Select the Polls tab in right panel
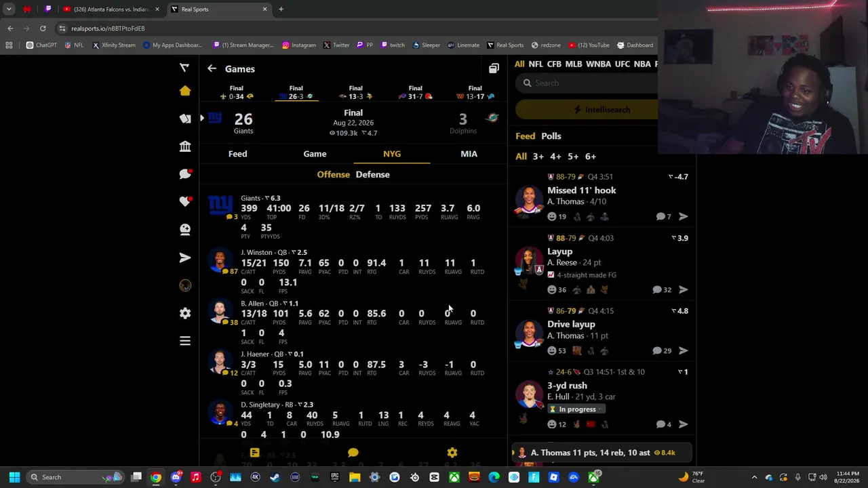868x488 pixels. pyautogui.click(x=551, y=136)
